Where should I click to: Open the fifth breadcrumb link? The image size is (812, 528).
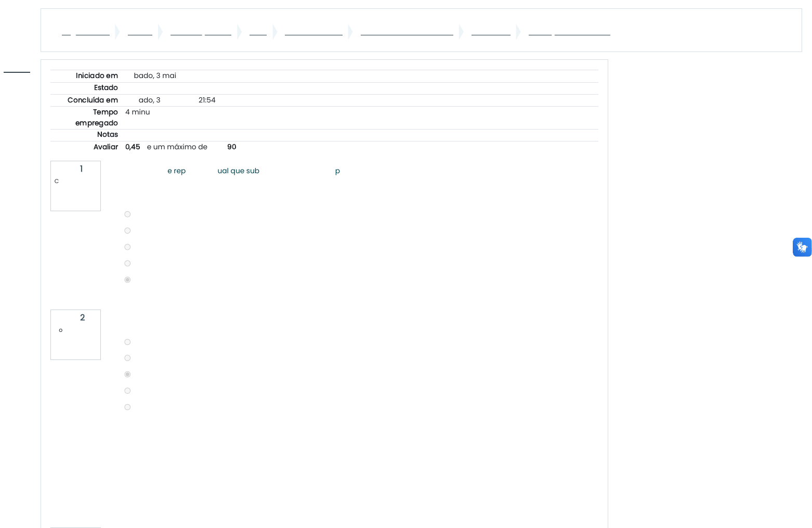click(313, 32)
